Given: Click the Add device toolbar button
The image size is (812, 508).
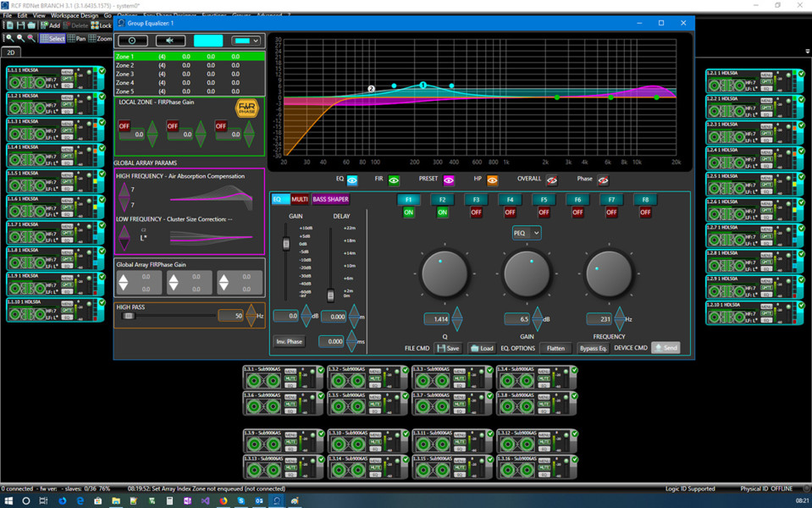Looking at the screenshot, I should tap(50, 25).
